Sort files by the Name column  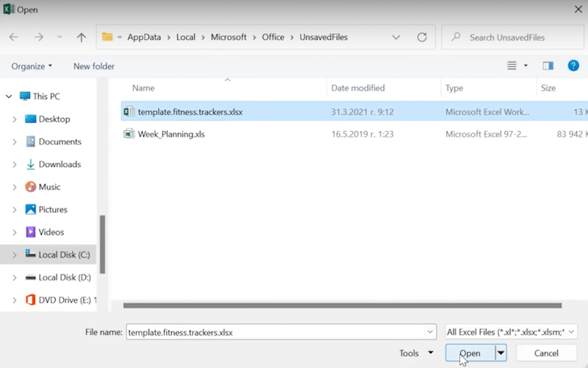[143, 88]
